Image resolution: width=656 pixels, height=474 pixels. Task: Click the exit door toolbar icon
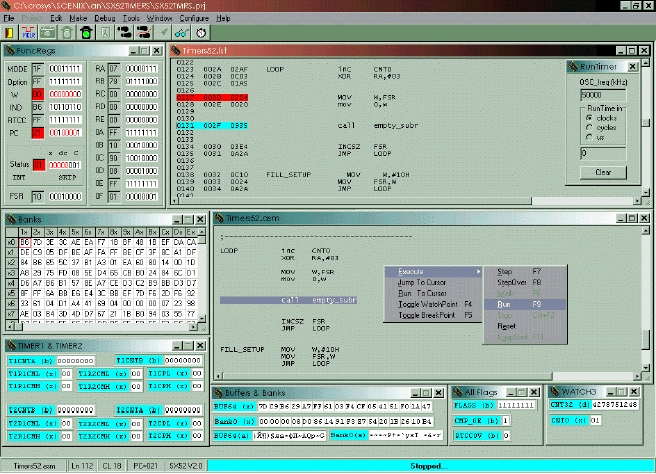tap(9, 32)
